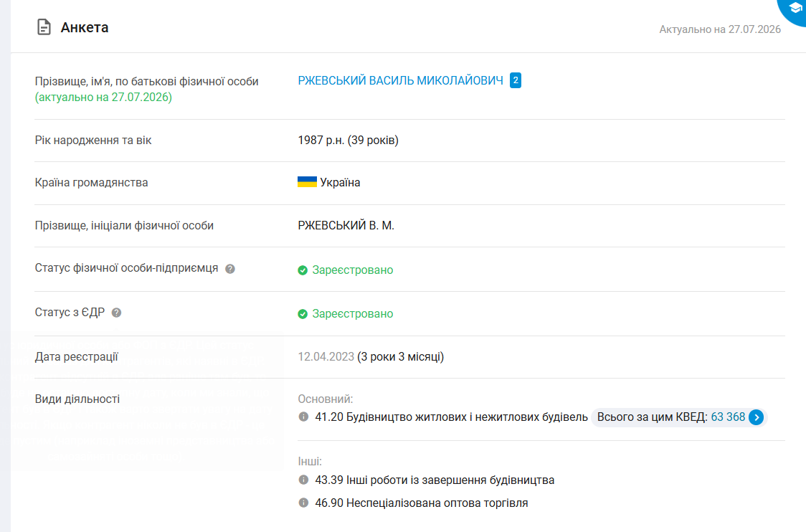This screenshot has width=806, height=532.
Task: Click 'Рік народження та вік' label
Action: click(x=93, y=141)
